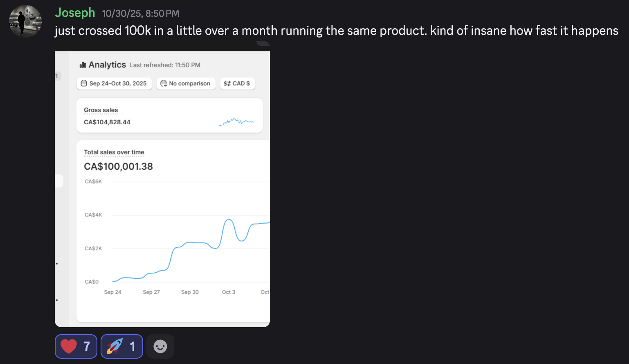Click the Oct 3 label on chart axis
The image size is (629, 364).
click(x=228, y=292)
